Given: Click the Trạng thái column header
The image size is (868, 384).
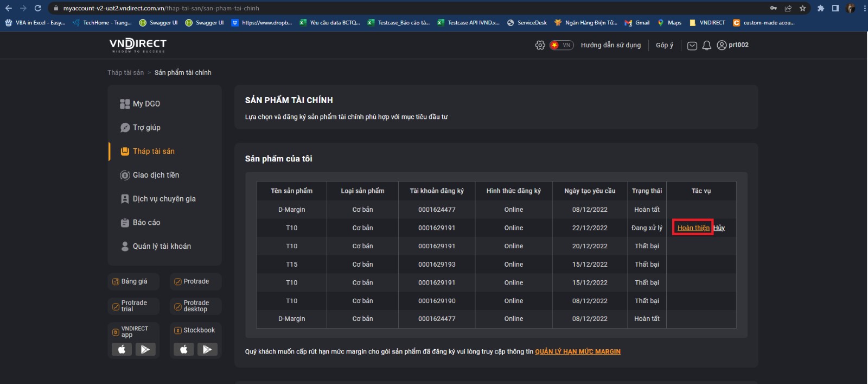Looking at the screenshot, I should click(x=647, y=191).
